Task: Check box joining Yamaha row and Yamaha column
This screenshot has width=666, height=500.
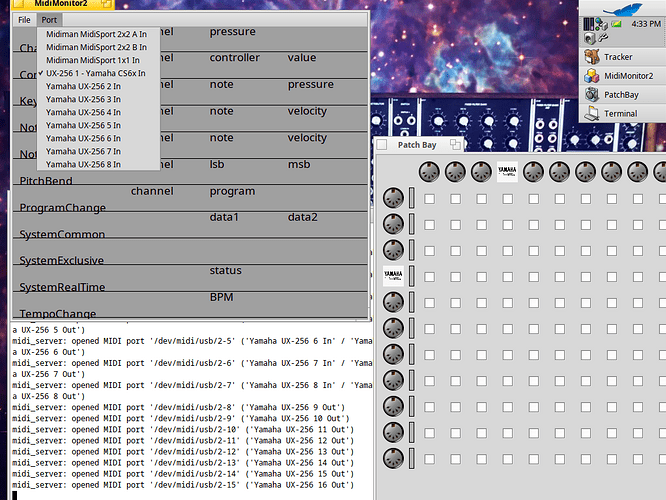Action: click(508, 277)
